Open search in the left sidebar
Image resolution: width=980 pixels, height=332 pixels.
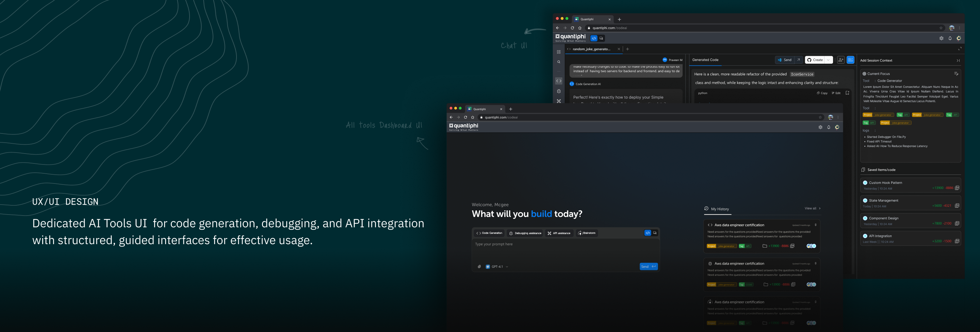pyautogui.click(x=558, y=62)
